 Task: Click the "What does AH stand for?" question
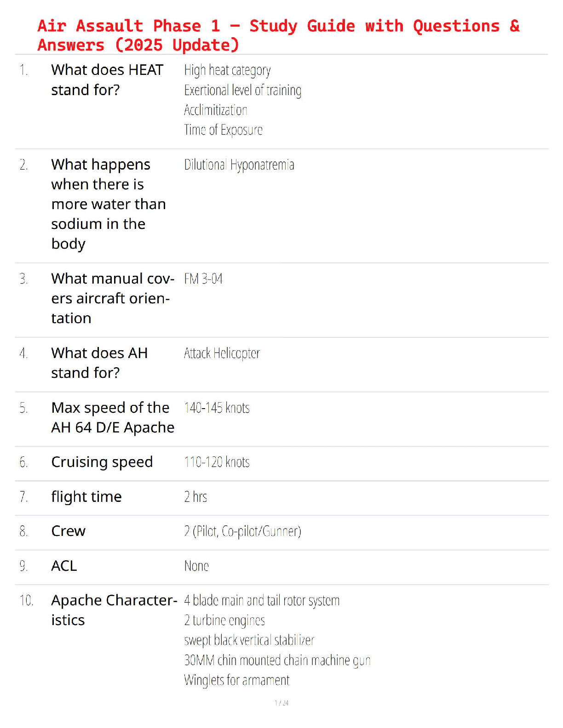[99, 363]
